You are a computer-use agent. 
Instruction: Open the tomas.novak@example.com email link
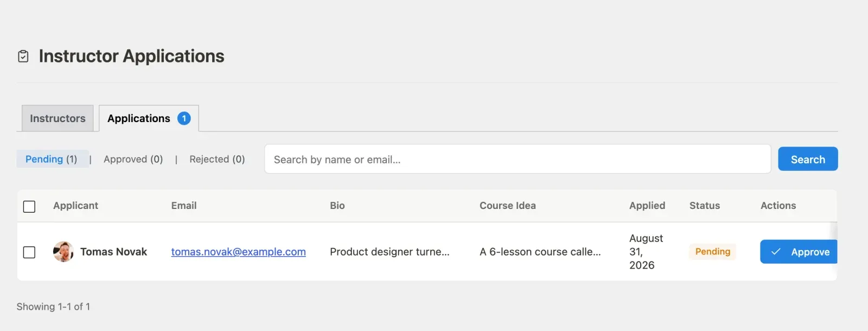239,252
